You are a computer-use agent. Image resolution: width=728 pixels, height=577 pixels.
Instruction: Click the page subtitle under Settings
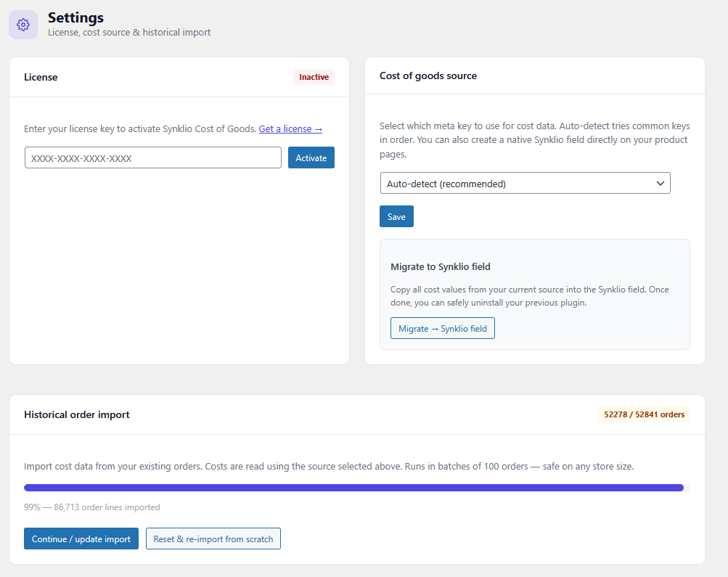click(x=129, y=33)
